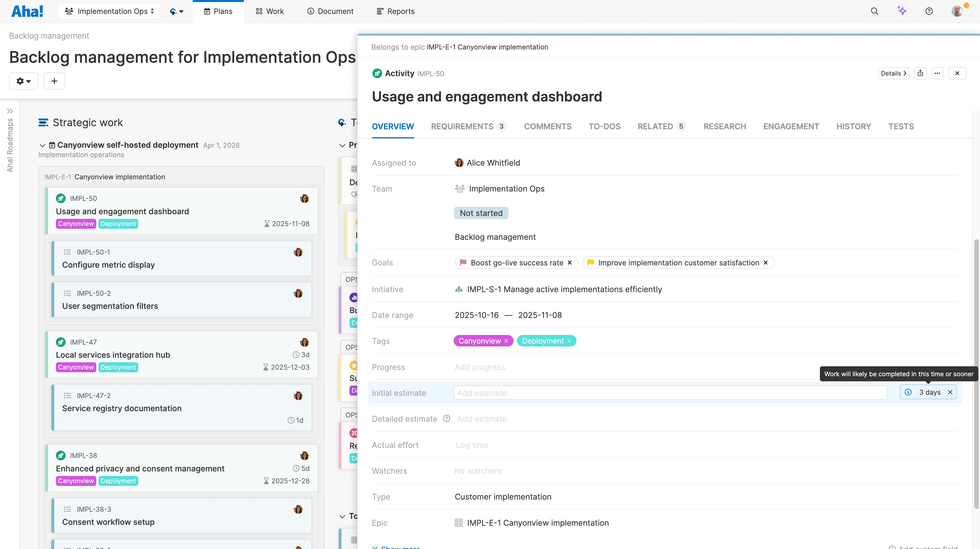980x549 pixels.
Task: Collapse the Canyonview self-hosted deployment section
Action: (x=42, y=145)
